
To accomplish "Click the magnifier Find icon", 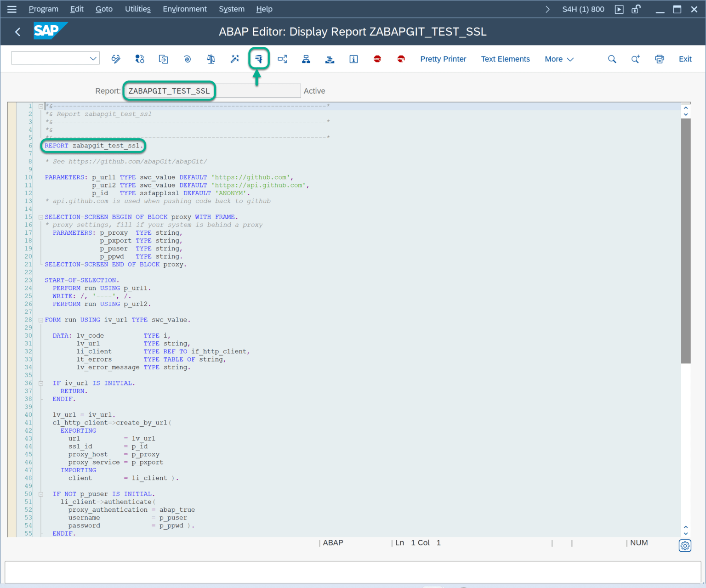I will tap(612, 59).
